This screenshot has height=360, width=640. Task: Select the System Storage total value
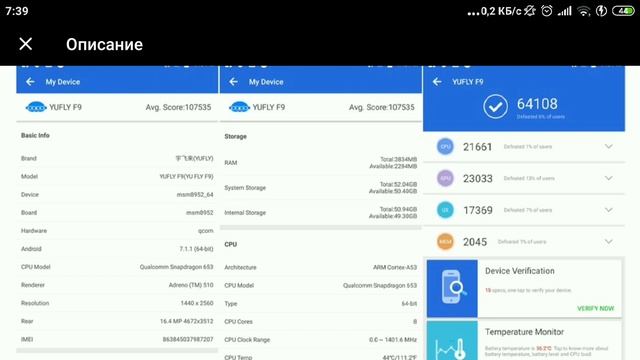coord(398,184)
